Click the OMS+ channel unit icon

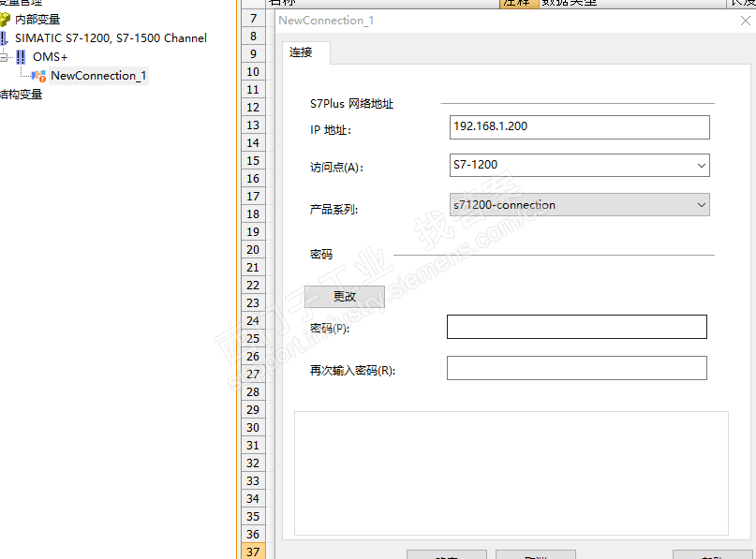(x=21, y=57)
